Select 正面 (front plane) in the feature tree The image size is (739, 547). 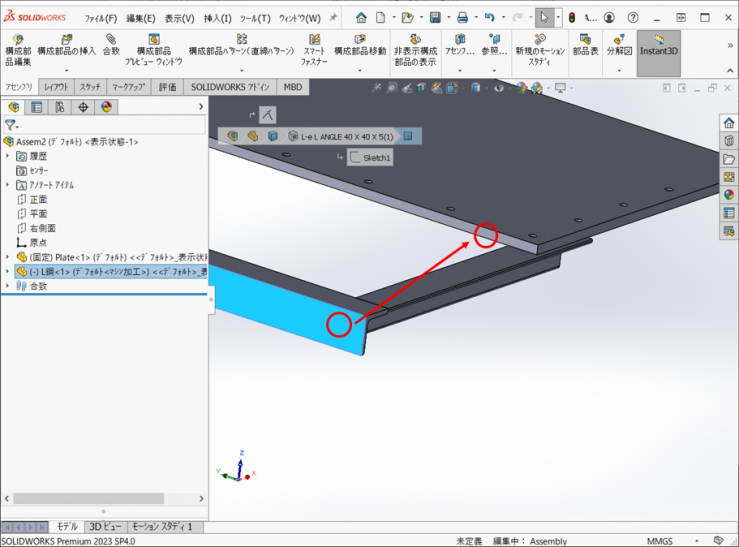click(37, 200)
